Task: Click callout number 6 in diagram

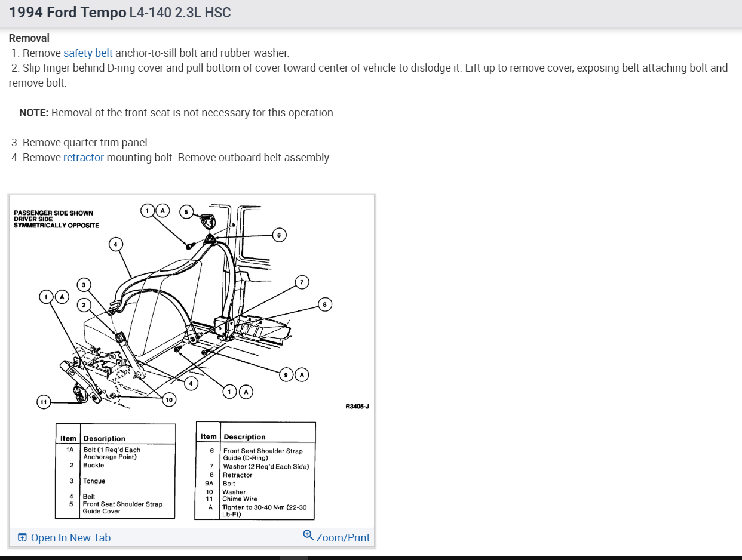Action: pos(278,235)
